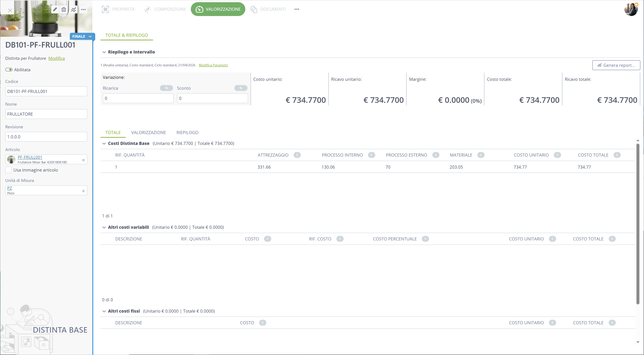Click the PF-FRULL001 article thumbnail
Screen dimensions: 644x355
coord(11,159)
